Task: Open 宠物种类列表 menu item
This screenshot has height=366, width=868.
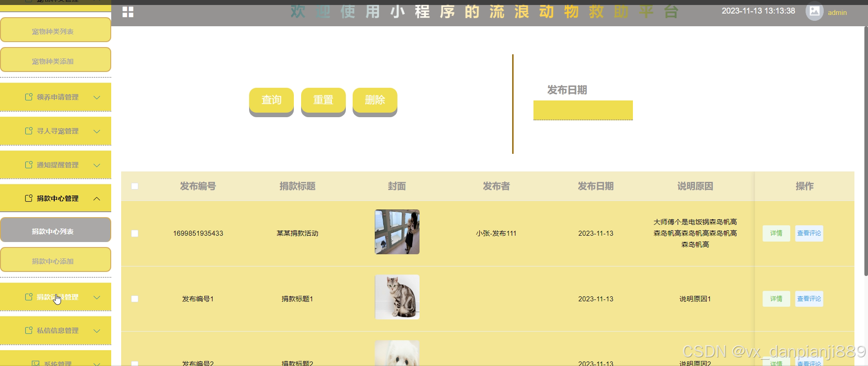Action: (56, 30)
